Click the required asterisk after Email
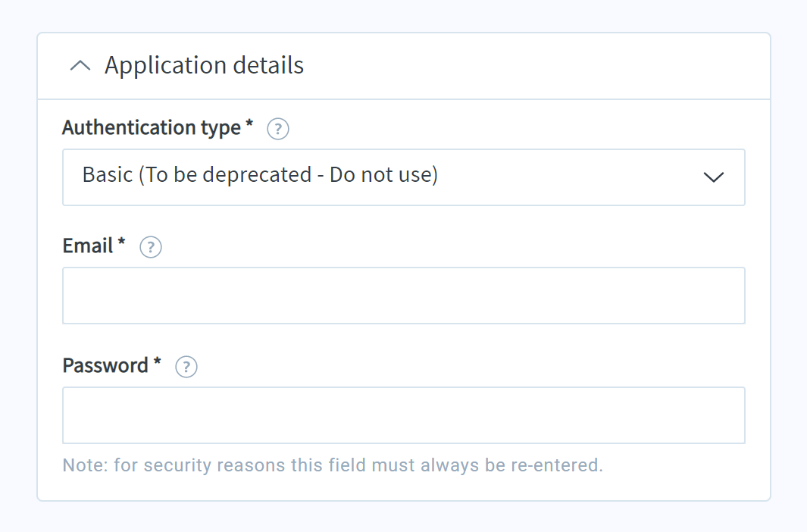The height and width of the screenshot is (532, 807). click(x=121, y=241)
